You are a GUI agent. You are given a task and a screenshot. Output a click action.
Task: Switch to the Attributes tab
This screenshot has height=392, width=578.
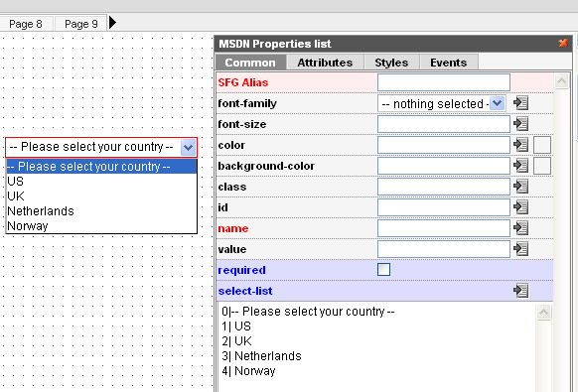click(325, 63)
